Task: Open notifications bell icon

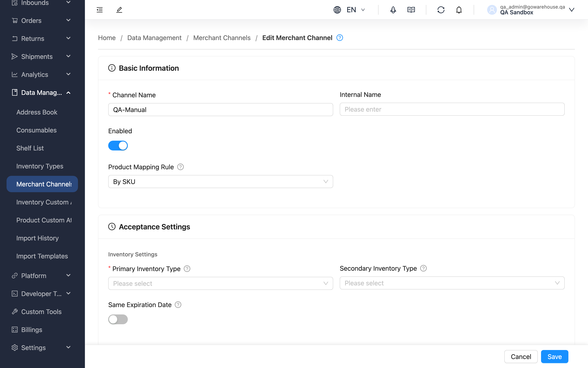Action: coord(459,10)
